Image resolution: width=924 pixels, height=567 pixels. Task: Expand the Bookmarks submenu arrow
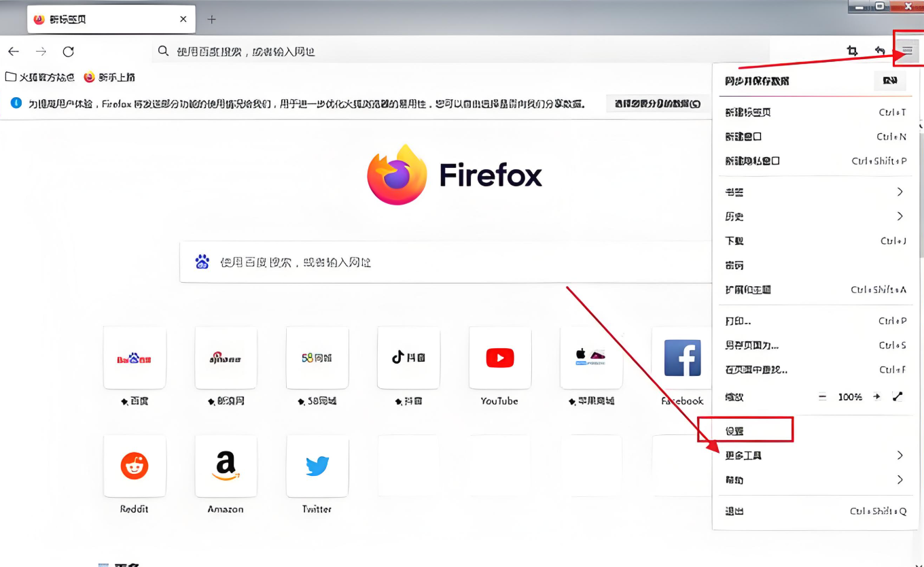pos(900,192)
